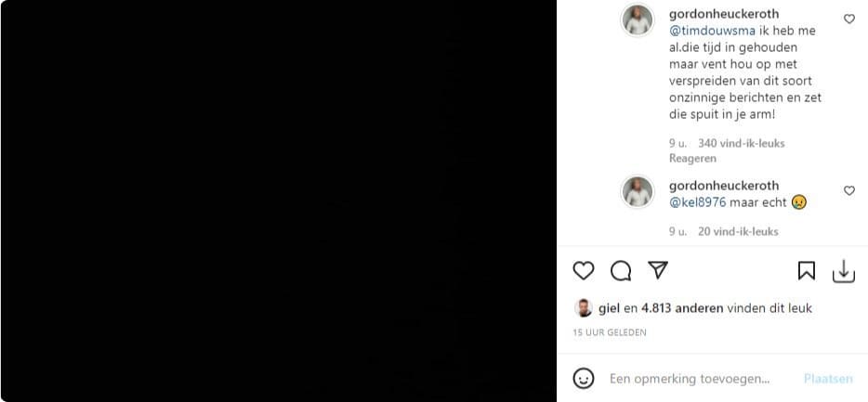The image size is (868, 402).
Task: Visit the @timdouwsma mention
Action: click(x=713, y=31)
